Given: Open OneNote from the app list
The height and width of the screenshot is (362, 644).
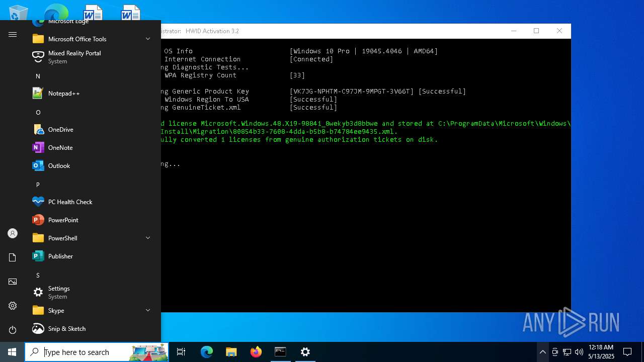Looking at the screenshot, I should [91, 147].
